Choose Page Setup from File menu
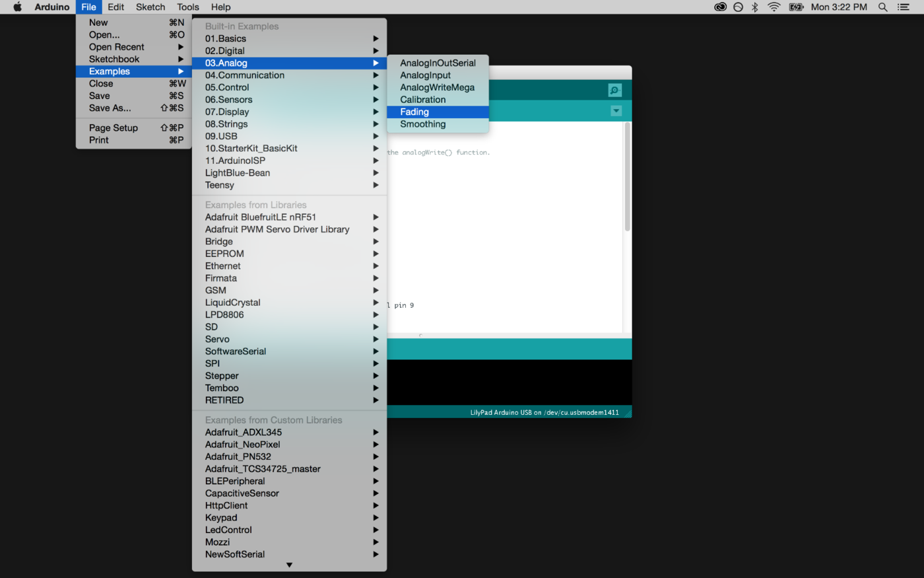 tap(133, 127)
